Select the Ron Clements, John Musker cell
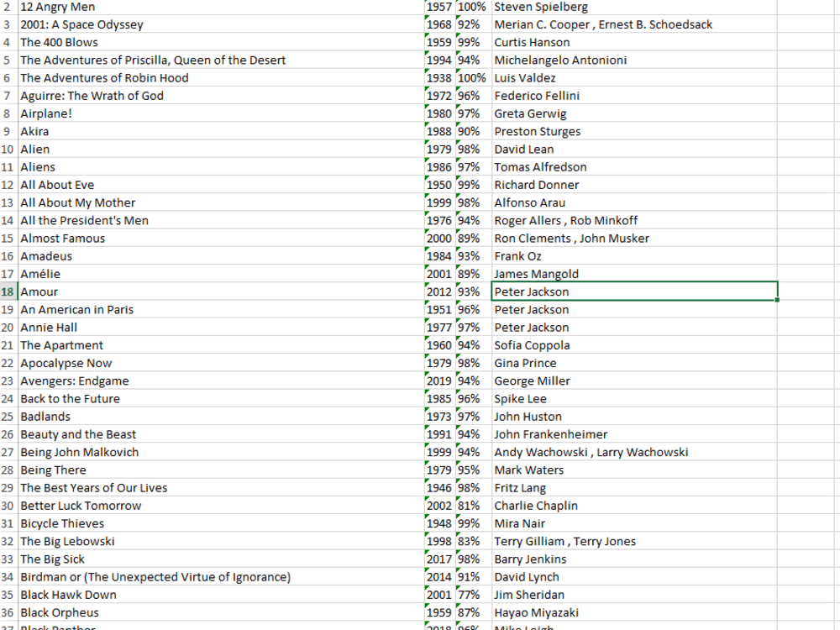Image resolution: width=840 pixels, height=630 pixels. 634,238
